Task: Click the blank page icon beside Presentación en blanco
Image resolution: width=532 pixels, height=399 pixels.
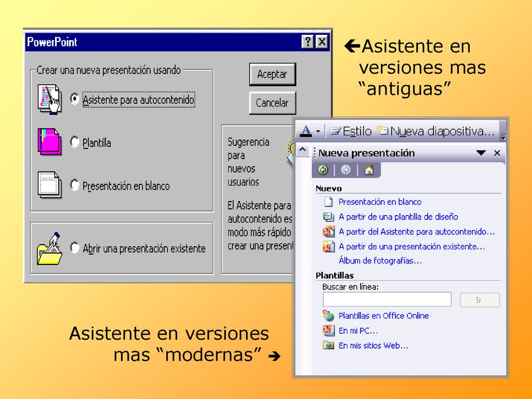Action: pos(328,202)
